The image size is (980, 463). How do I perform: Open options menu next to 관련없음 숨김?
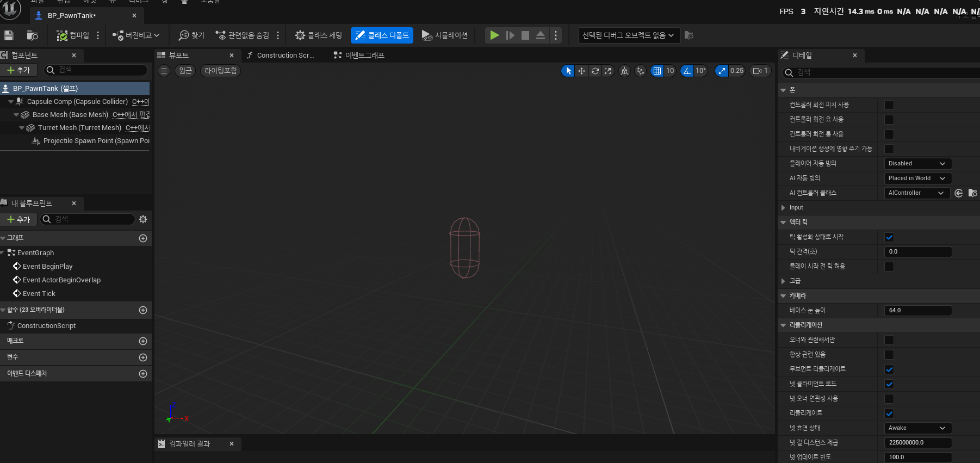click(278, 35)
